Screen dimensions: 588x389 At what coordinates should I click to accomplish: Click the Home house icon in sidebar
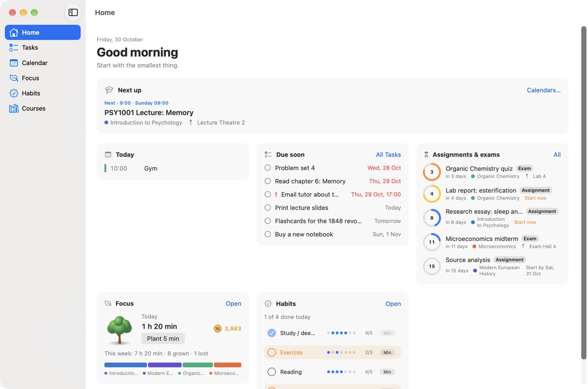coord(14,32)
